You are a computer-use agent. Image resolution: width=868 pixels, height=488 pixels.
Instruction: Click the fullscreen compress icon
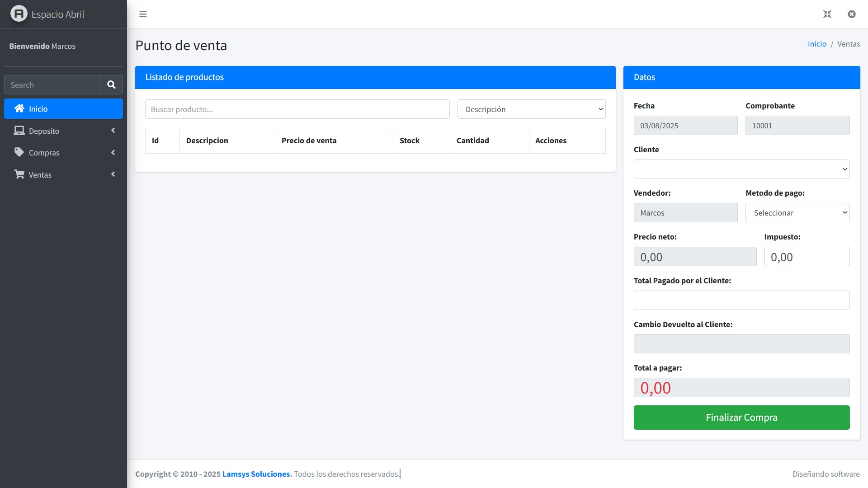click(827, 14)
